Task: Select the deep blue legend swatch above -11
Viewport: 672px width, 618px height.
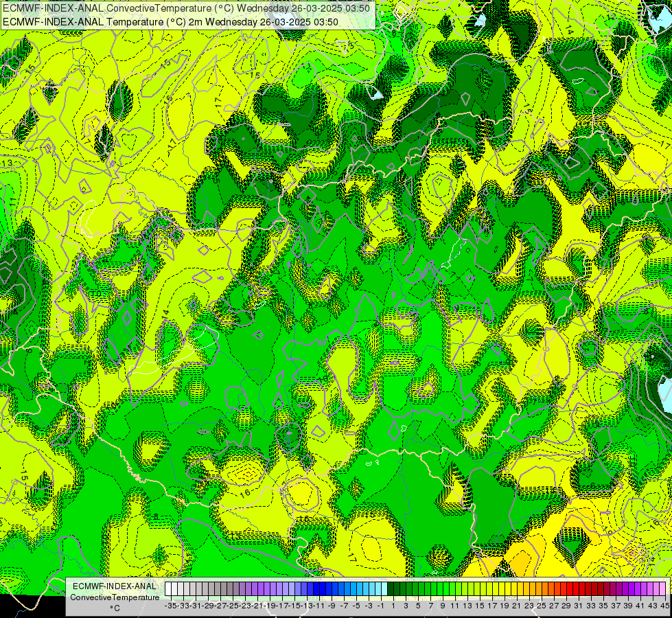Action: 316,589
